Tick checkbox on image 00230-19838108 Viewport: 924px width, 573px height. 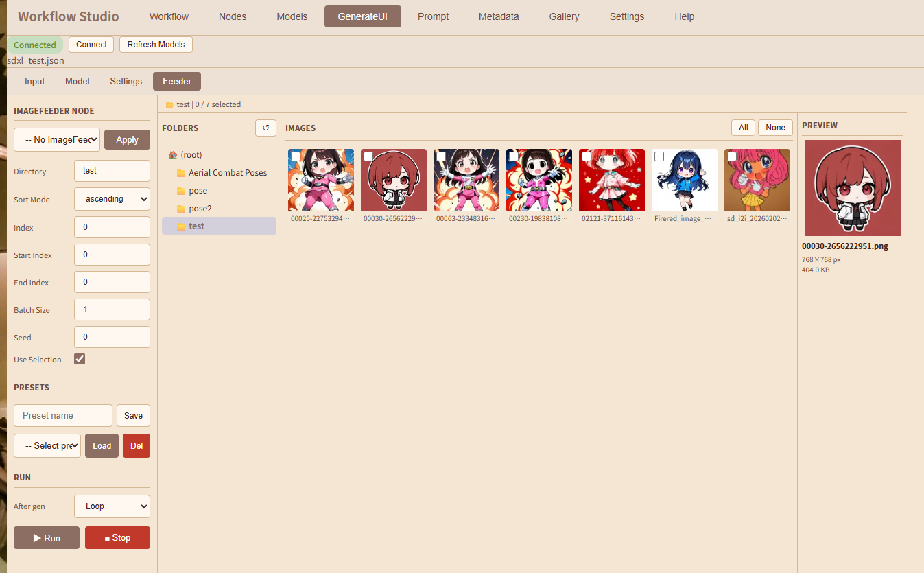point(514,156)
